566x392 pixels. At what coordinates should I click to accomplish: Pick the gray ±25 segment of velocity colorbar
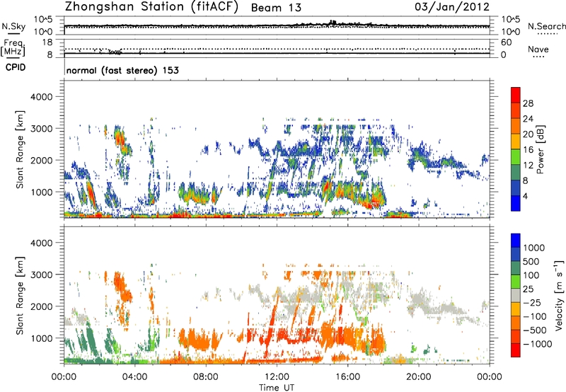[516, 295]
